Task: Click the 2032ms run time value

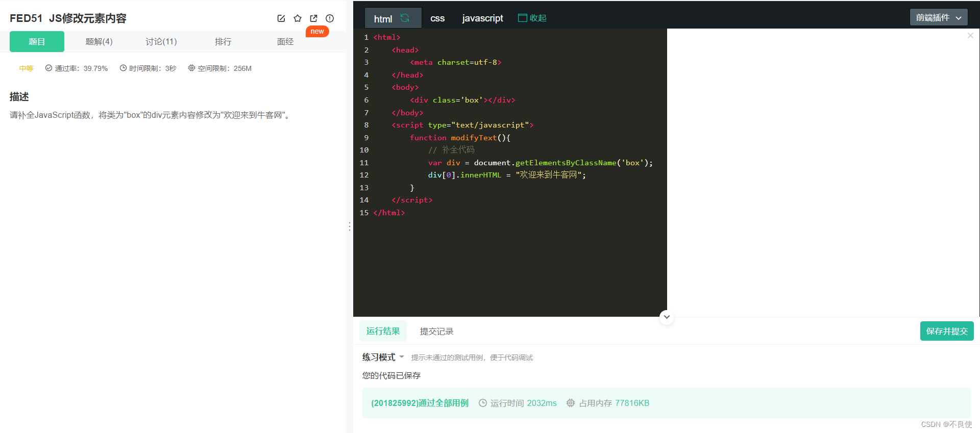Action: point(542,403)
